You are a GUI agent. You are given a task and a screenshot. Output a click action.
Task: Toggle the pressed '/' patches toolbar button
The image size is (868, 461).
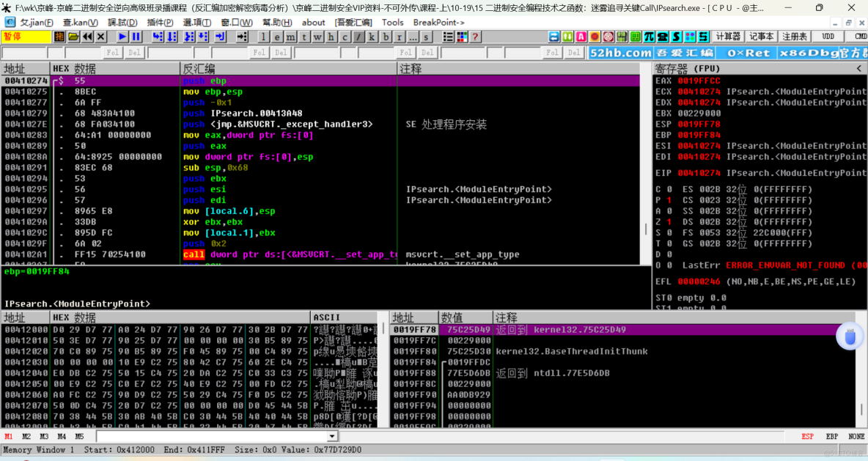click(x=358, y=37)
